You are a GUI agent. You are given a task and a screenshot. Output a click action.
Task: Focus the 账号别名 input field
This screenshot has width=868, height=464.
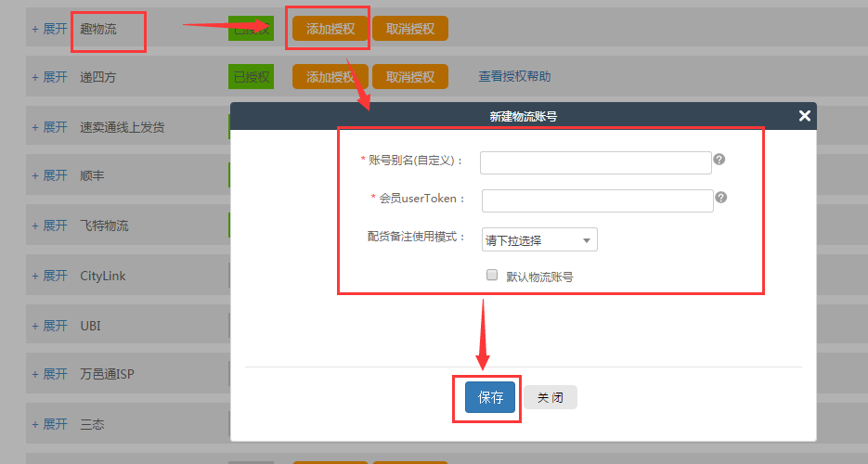point(595,163)
